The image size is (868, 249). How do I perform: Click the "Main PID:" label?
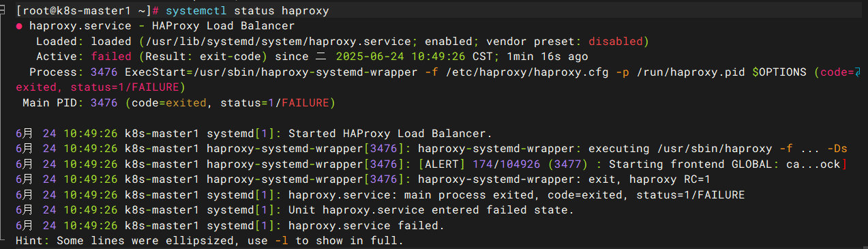point(53,103)
